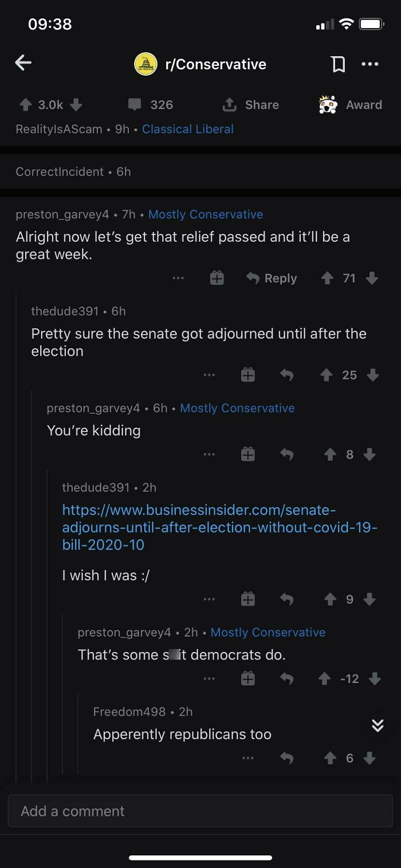Viewport: 401px width, 868px height.
Task: Click the bookmark icon in the top bar
Action: point(339,65)
